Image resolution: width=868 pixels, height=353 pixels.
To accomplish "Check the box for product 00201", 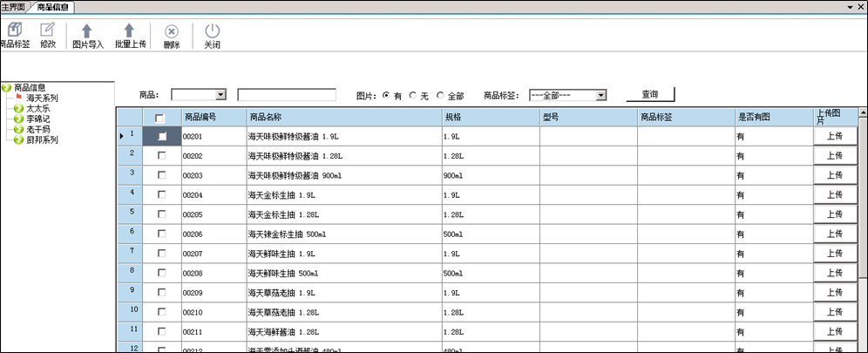I will (x=161, y=136).
